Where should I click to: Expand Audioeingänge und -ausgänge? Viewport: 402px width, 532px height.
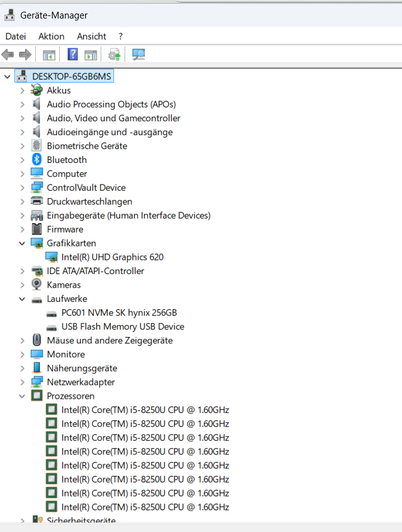coord(22,132)
